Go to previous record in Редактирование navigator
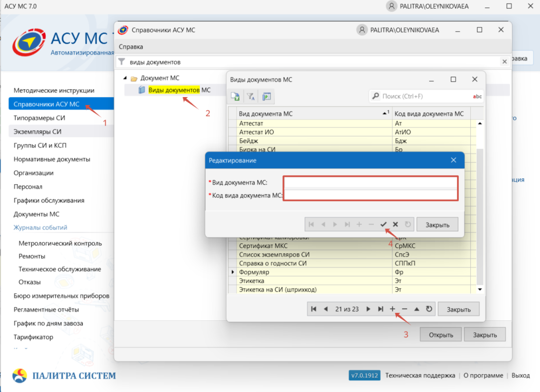 pos(323,225)
